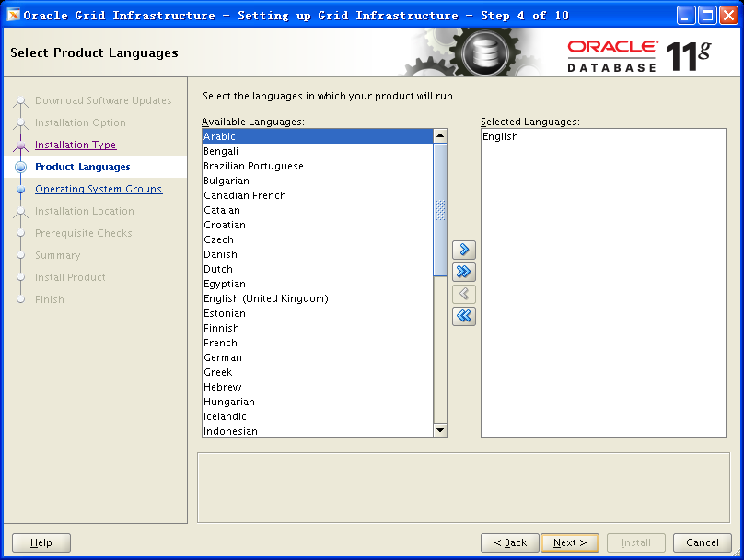Select Egyptian in Available Languages
744x560 pixels.
coord(318,284)
